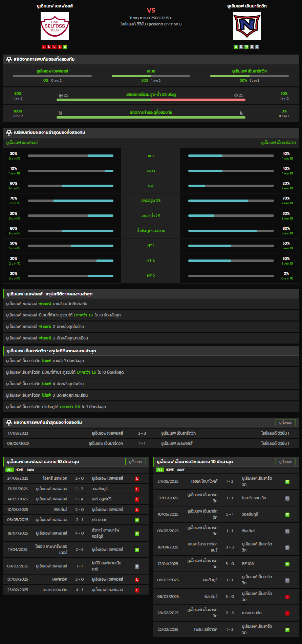Click the green W badge under Selfoss logo

[x=65, y=47]
